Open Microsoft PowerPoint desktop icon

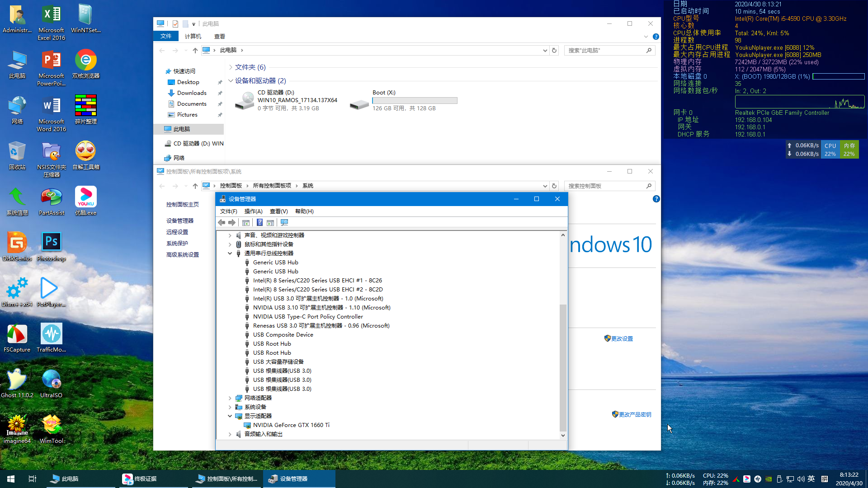coord(51,68)
